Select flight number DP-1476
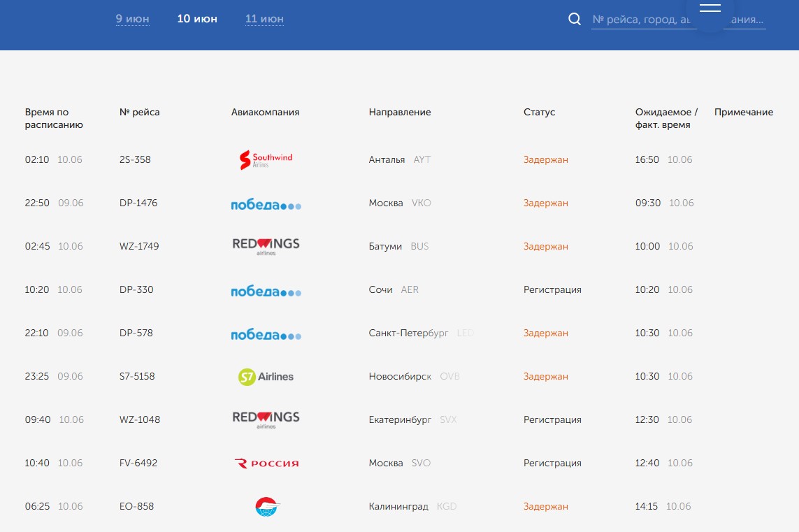Screen dimensions: 799x532 click(x=138, y=203)
